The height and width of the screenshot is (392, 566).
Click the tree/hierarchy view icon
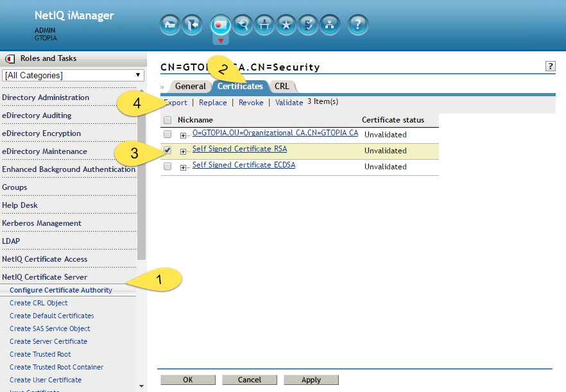[x=330, y=24]
